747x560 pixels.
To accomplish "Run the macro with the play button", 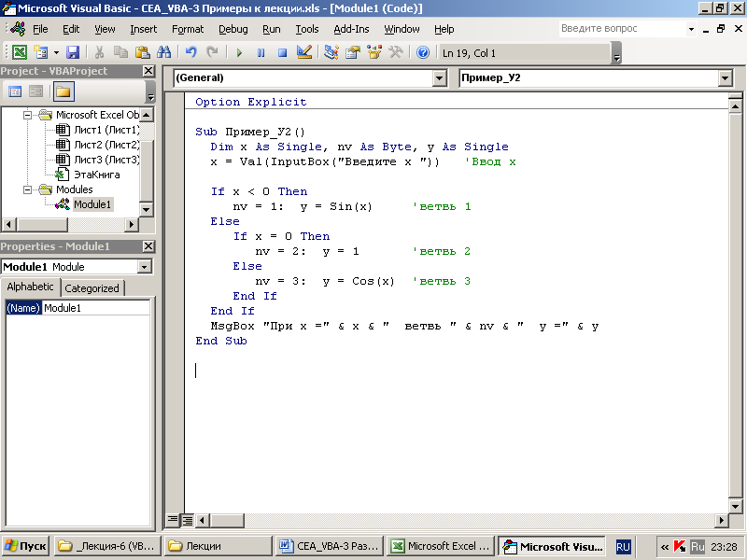I will [239, 52].
